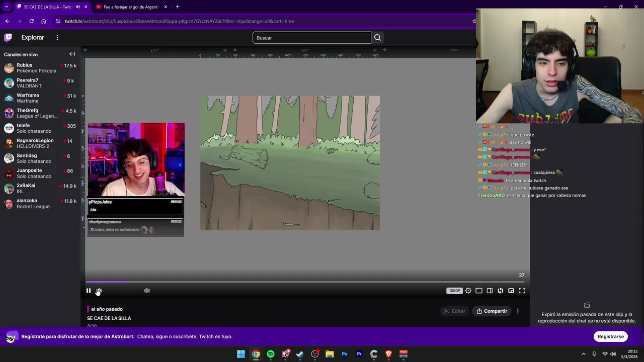Open Voicemeeter from the taskbar
644x362 pixels.
click(404, 354)
